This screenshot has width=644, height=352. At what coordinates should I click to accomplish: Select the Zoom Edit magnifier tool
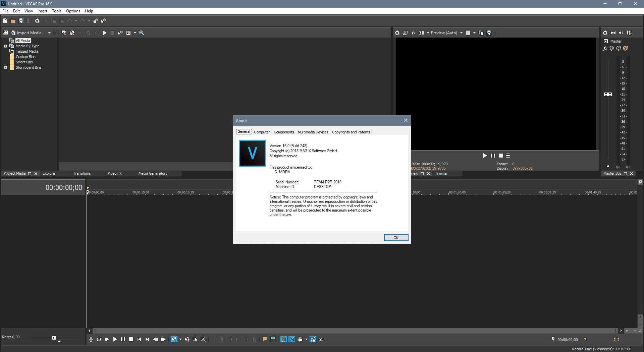pos(203,339)
